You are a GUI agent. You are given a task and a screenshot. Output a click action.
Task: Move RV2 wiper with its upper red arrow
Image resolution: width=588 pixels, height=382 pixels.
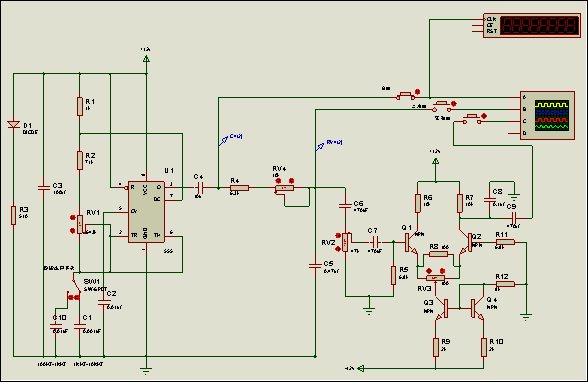(338, 235)
